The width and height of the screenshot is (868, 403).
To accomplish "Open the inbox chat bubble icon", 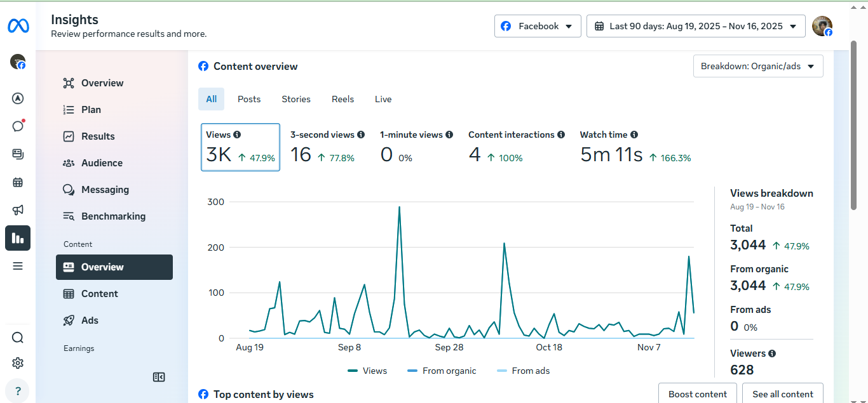I will [18, 126].
